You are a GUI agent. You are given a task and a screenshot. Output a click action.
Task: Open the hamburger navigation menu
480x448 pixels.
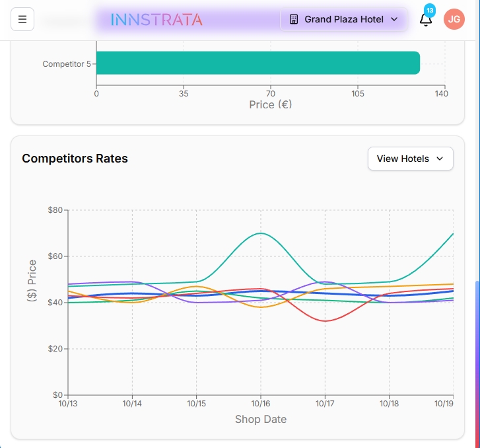click(x=22, y=20)
